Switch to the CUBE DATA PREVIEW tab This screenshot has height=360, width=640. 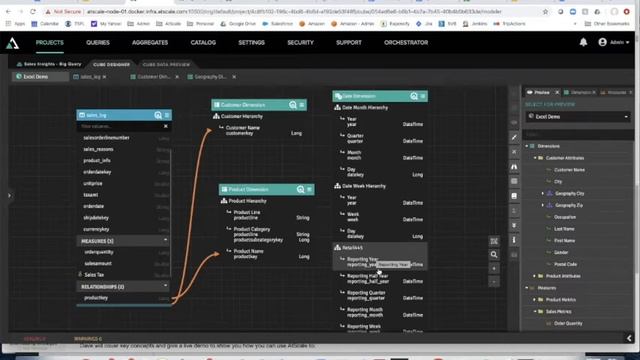[x=166, y=64]
